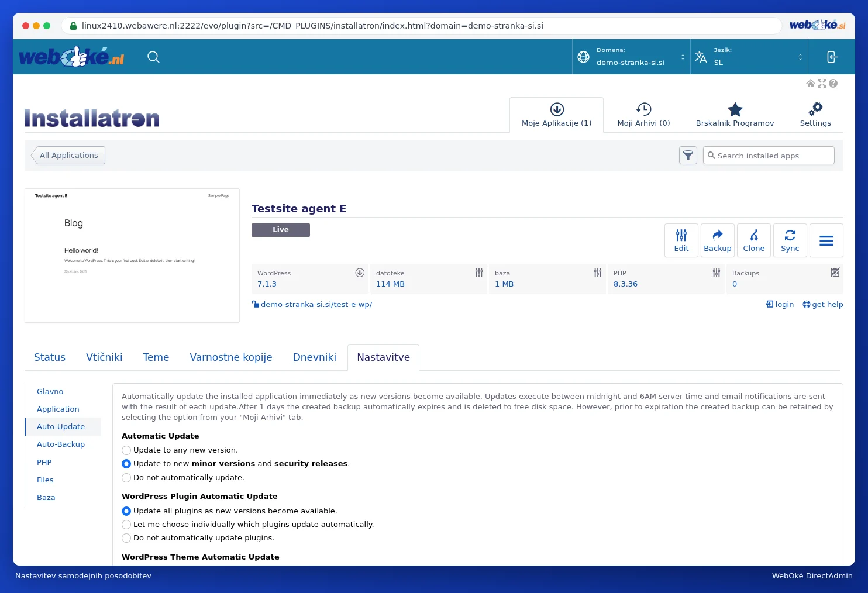This screenshot has width=868, height=593.
Task: Click the login link
Action: pos(780,304)
